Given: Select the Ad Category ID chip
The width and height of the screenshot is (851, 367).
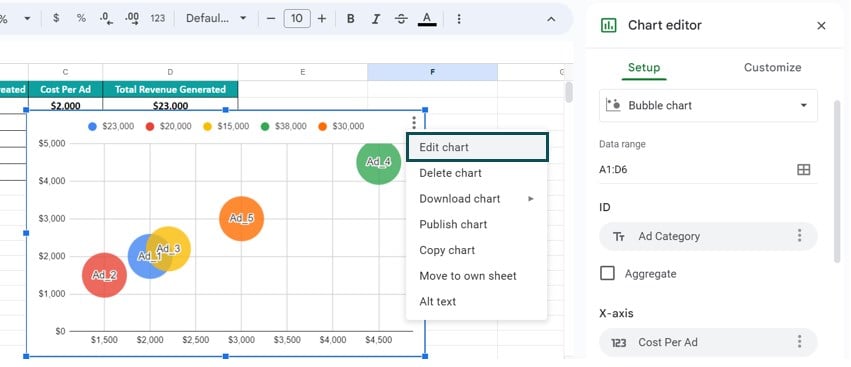Looking at the screenshot, I should [x=708, y=236].
